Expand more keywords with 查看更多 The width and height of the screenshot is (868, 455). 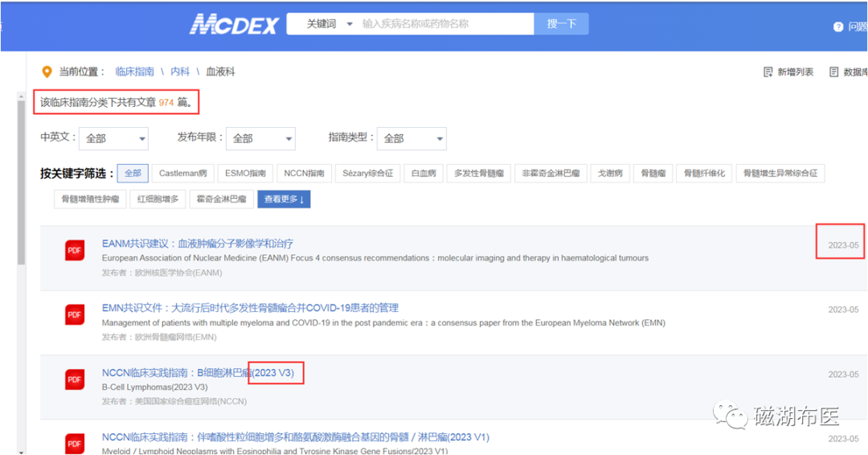284,199
